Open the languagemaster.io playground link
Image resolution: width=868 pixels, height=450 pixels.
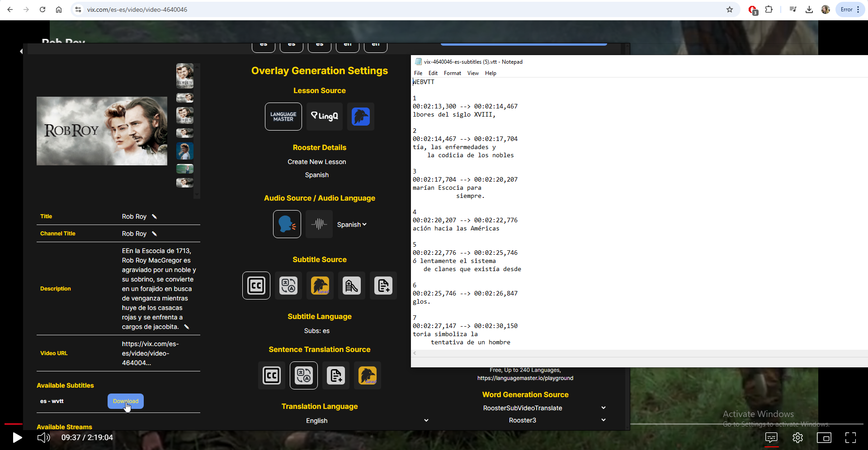[525, 378]
